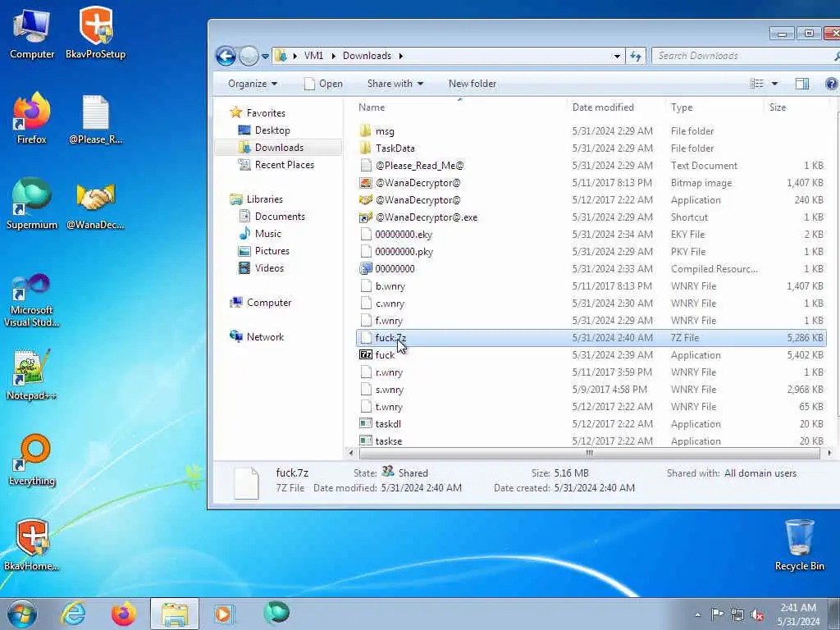Click the horizontal scrollbar in file list

click(589, 453)
